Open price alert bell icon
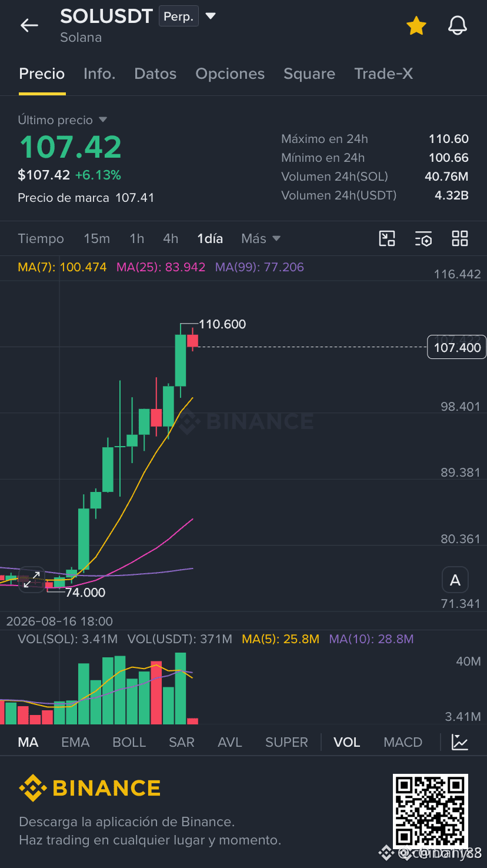This screenshot has height=868, width=487. 458,25
